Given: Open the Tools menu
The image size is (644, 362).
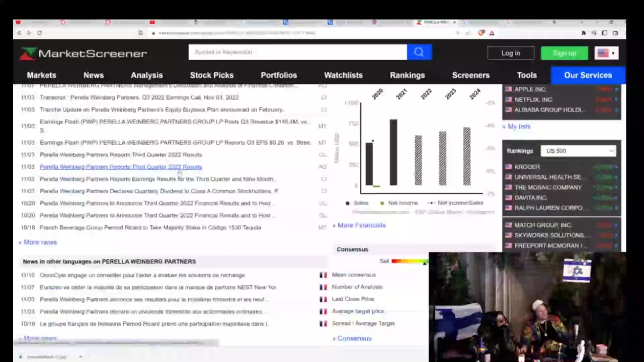Looking at the screenshot, I should click(527, 75).
